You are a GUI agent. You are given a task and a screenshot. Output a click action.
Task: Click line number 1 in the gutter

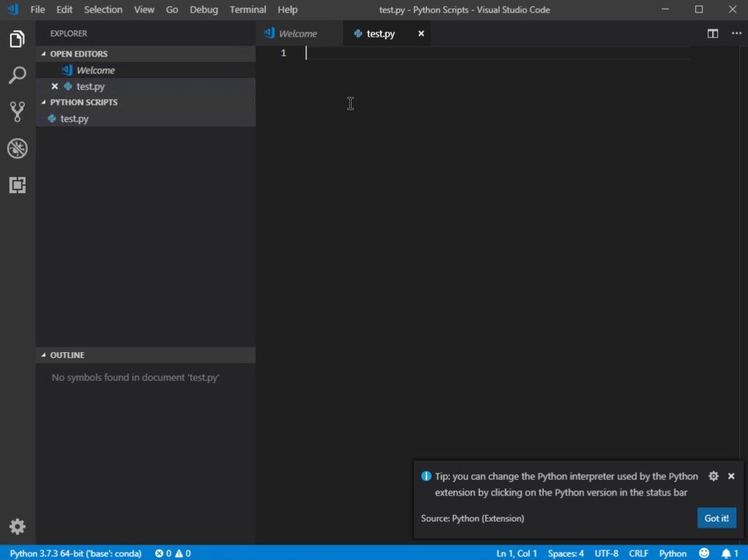[x=283, y=53]
